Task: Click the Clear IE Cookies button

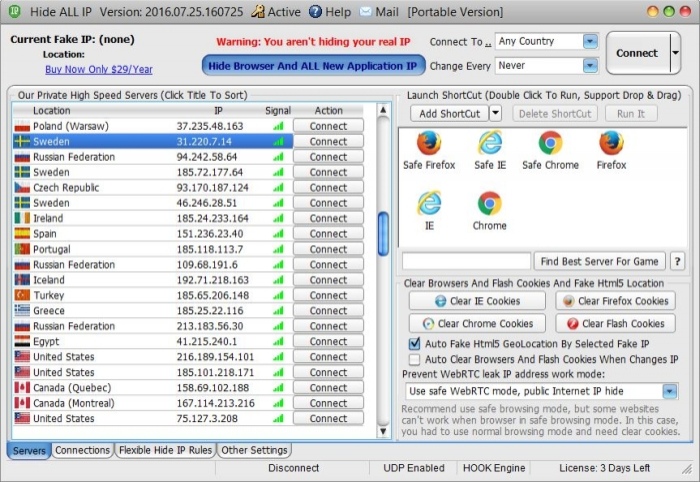Action: [x=477, y=301]
